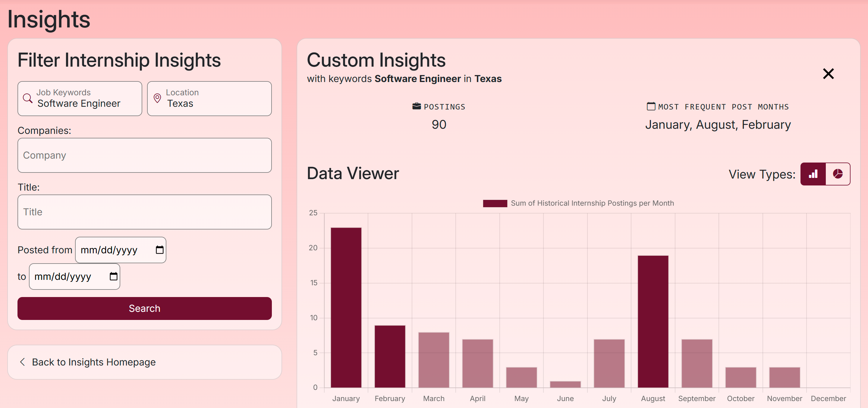
Task: Click the January bar in chart
Action: (346, 307)
